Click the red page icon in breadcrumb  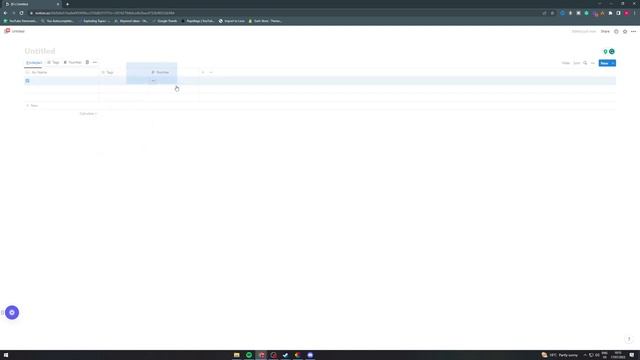click(x=7, y=31)
